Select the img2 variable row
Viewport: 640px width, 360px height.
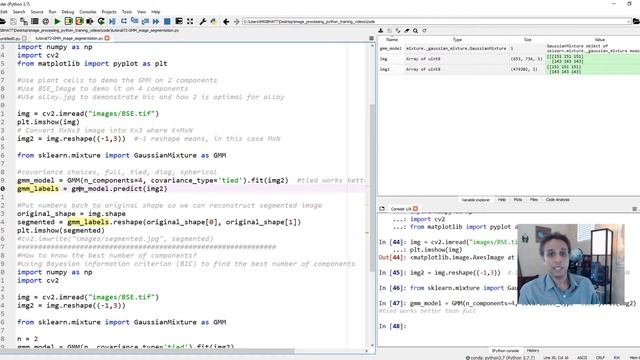coord(509,69)
